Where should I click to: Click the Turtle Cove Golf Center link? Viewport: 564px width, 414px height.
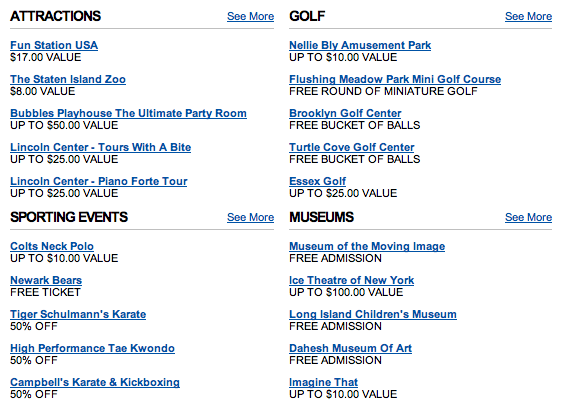[352, 147]
